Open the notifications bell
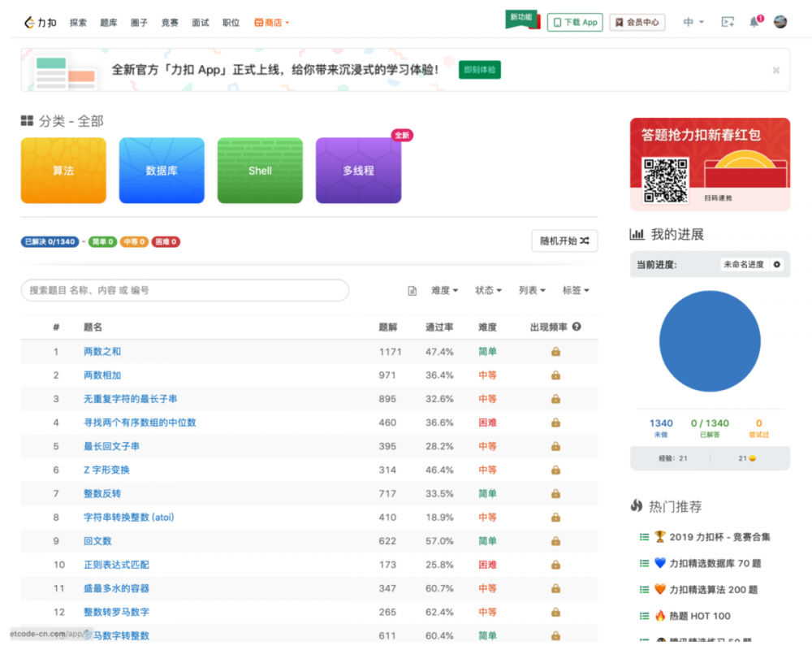This screenshot has height=650, width=812. click(755, 22)
